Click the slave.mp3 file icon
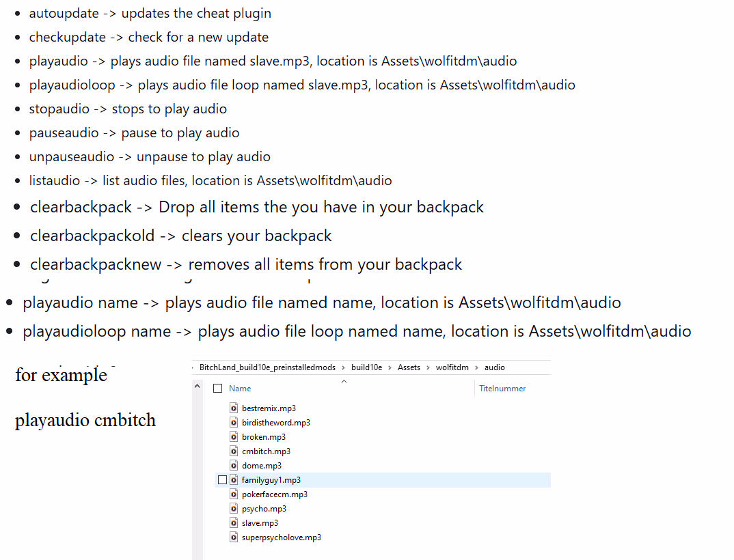 pos(234,523)
